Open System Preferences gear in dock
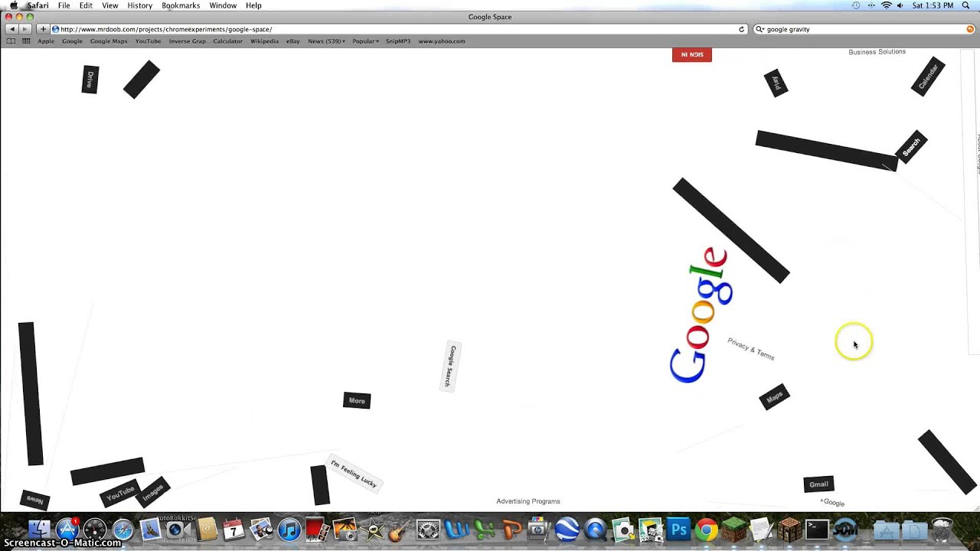Viewport: 980px width, 551px height. click(428, 529)
